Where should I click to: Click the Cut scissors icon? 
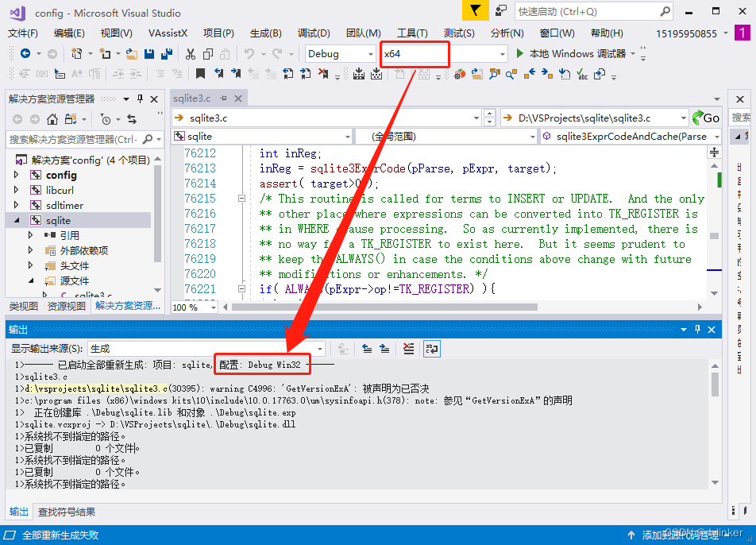[x=191, y=53]
